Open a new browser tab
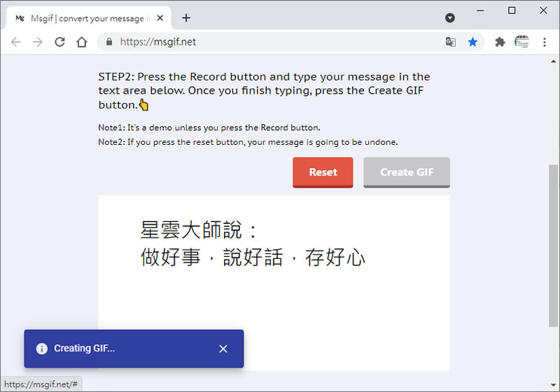560x392 pixels. coord(186,18)
